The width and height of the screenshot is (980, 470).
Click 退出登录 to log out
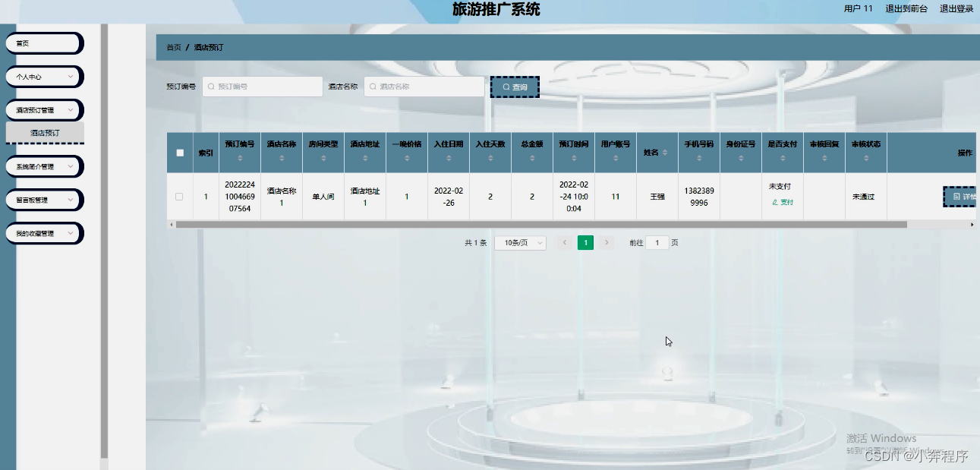click(956, 9)
